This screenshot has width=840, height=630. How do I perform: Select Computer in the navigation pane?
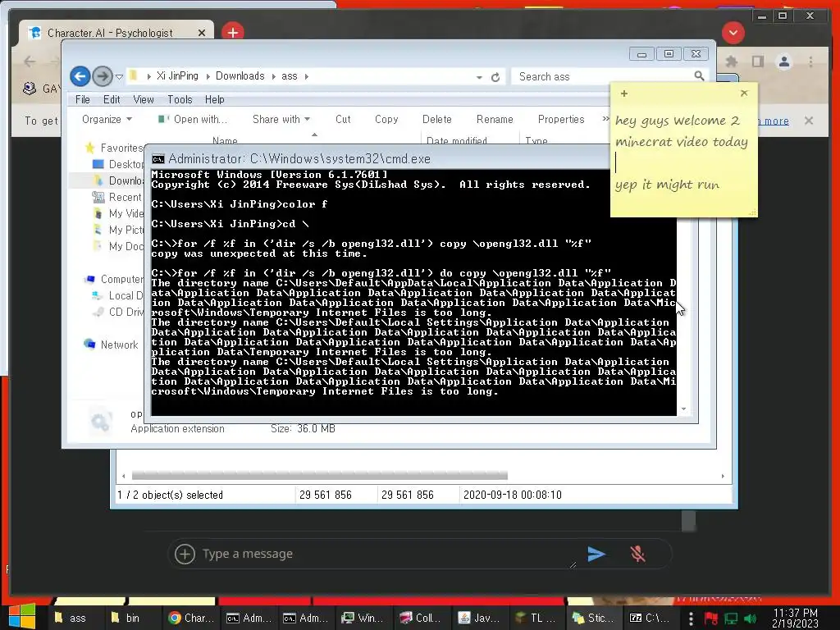click(x=113, y=279)
